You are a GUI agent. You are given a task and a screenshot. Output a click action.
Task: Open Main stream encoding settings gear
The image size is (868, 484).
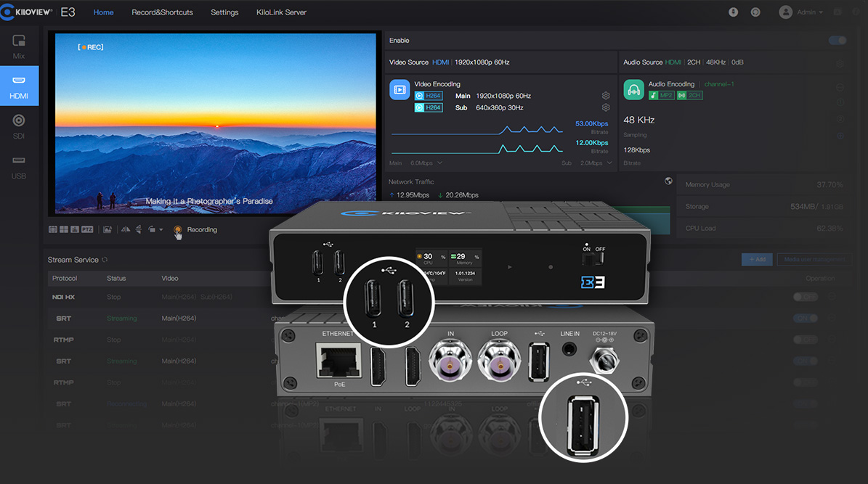pos(606,96)
